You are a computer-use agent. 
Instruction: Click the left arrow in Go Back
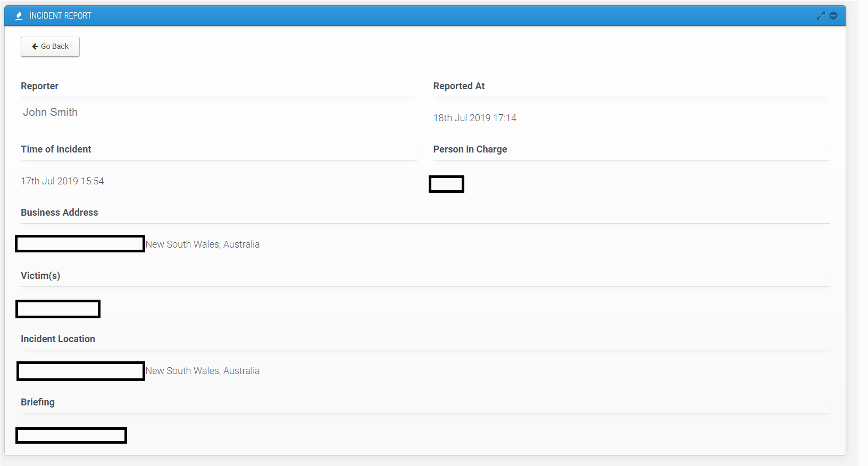(x=35, y=47)
